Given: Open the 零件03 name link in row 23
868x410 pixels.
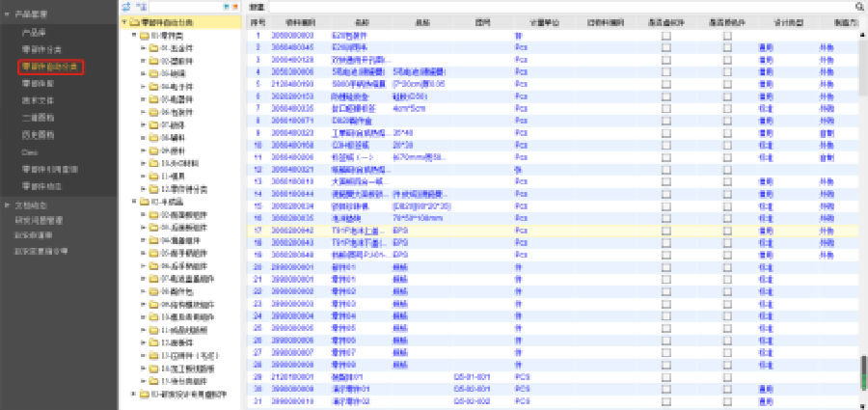Looking at the screenshot, I should 343,304.
